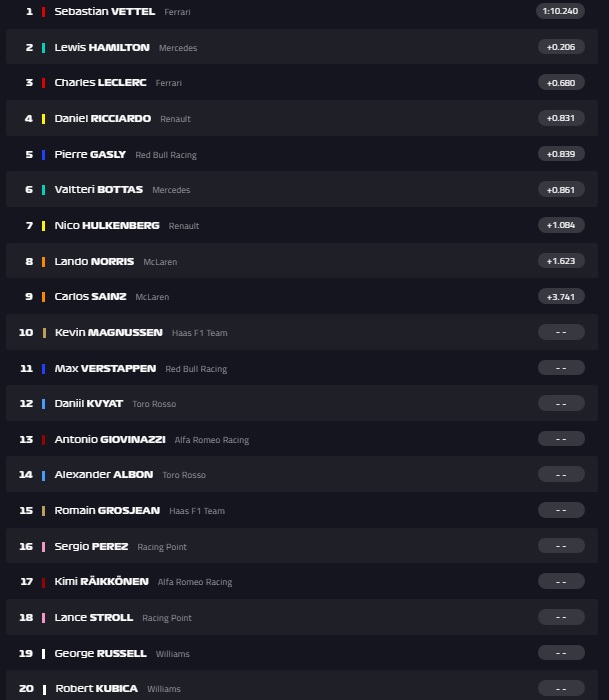Click Alexander Albon's light blue Toro Rosso bar
Viewport: 609px width, 700px height.
tap(44, 475)
